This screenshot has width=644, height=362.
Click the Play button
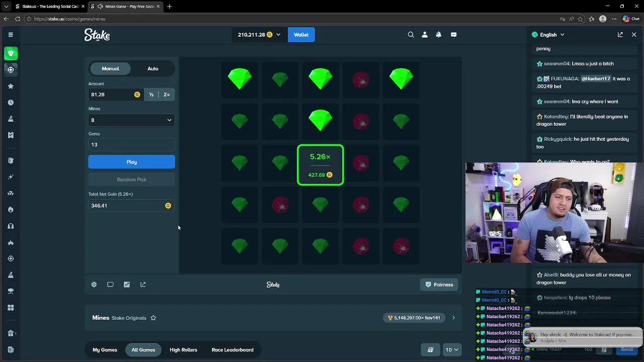click(131, 162)
